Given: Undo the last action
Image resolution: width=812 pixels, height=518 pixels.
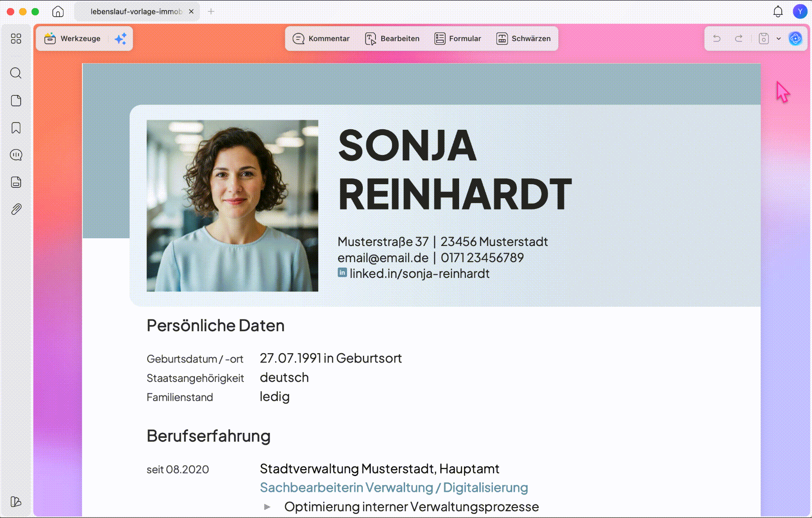Looking at the screenshot, I should 717,39.
